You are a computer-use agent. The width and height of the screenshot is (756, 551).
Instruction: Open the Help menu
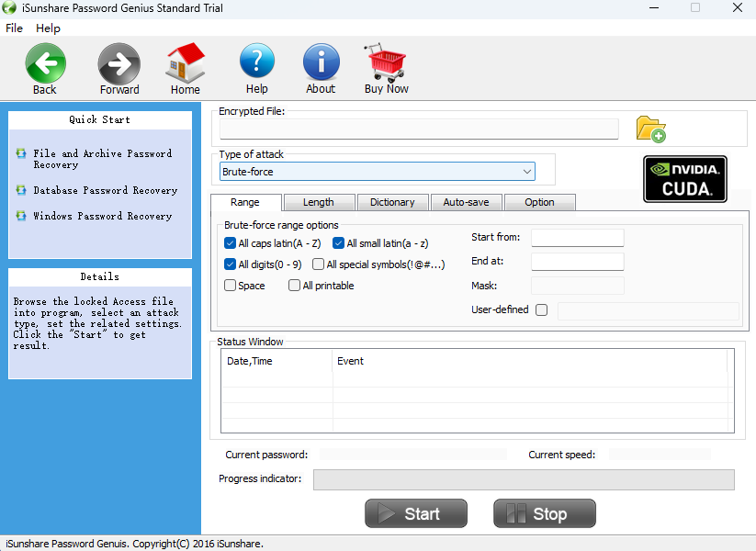click(48, 28)
